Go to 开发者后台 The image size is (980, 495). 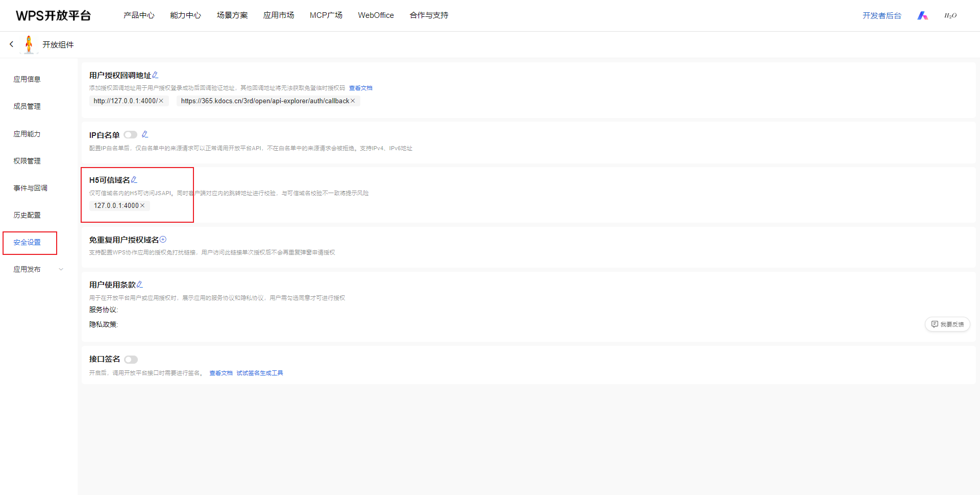881,16
